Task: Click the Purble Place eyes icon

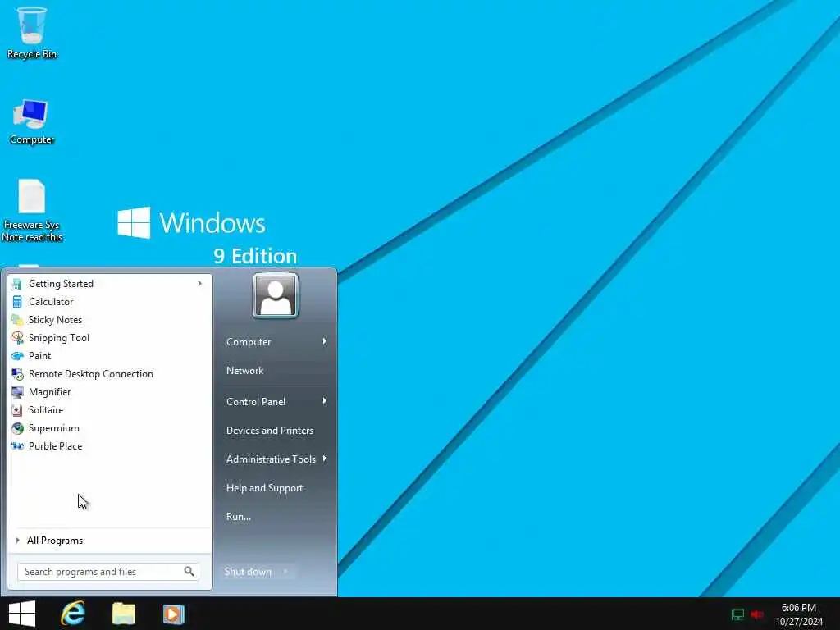Action: (16, 446)
